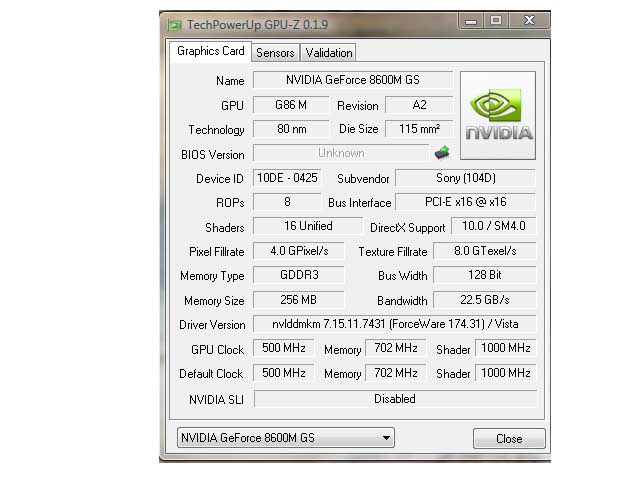This screenshot has height=480, width=640.
Task: Select the Pixel Fillrate 4.0 GPixel/s value
Action: point(299,251)
